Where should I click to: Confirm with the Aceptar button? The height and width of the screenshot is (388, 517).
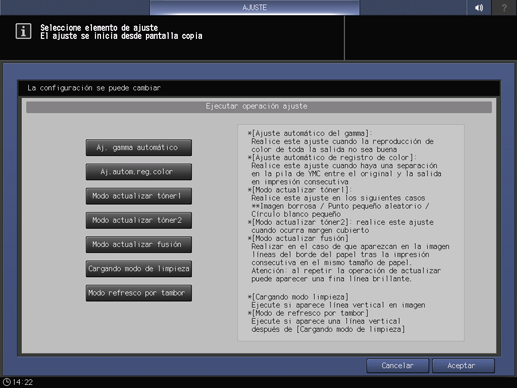pyautogui.click(x=463, y=366)
